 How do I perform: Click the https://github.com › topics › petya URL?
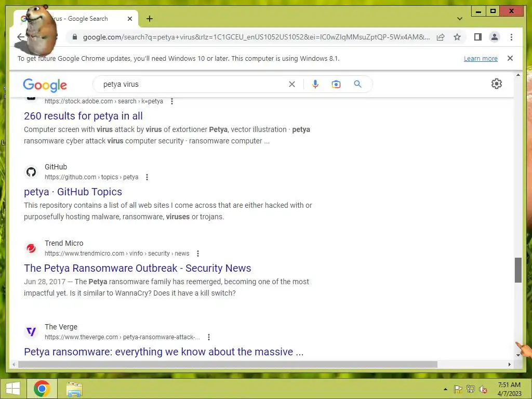(91, 177)
